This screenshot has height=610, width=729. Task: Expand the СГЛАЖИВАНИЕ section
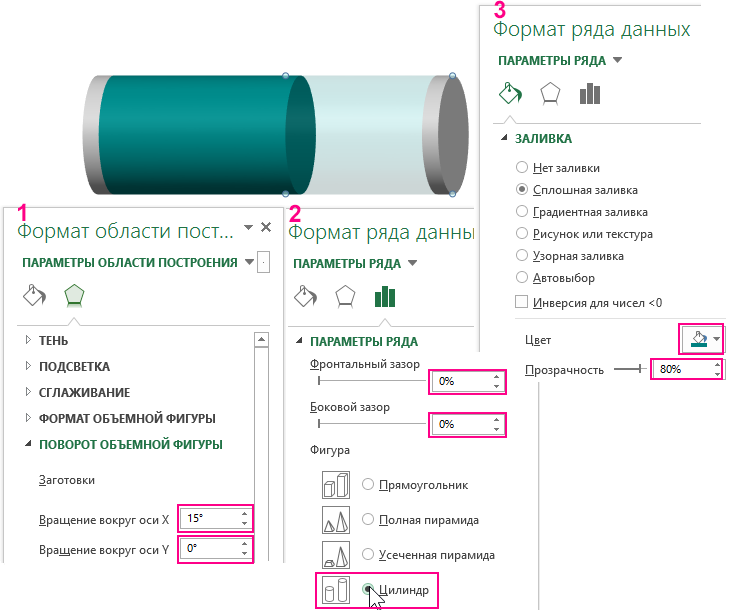click(x=28, y=392)
